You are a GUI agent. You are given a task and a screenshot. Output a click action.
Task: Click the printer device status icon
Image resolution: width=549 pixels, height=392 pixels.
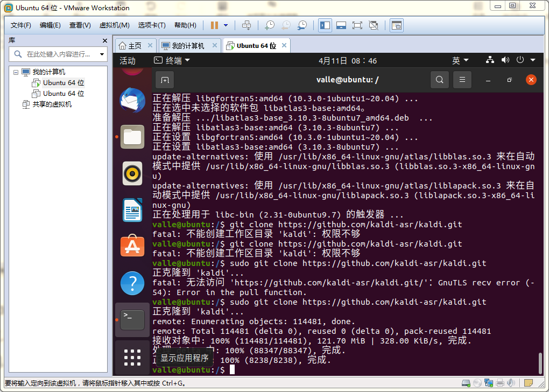pyautogui.click(x=500, y=383)
